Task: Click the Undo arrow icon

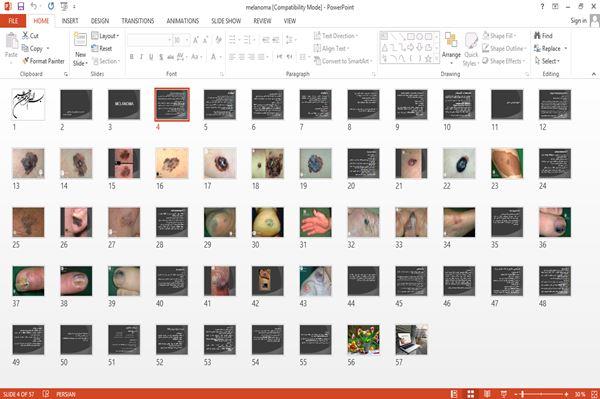Action: pos(34,6)
